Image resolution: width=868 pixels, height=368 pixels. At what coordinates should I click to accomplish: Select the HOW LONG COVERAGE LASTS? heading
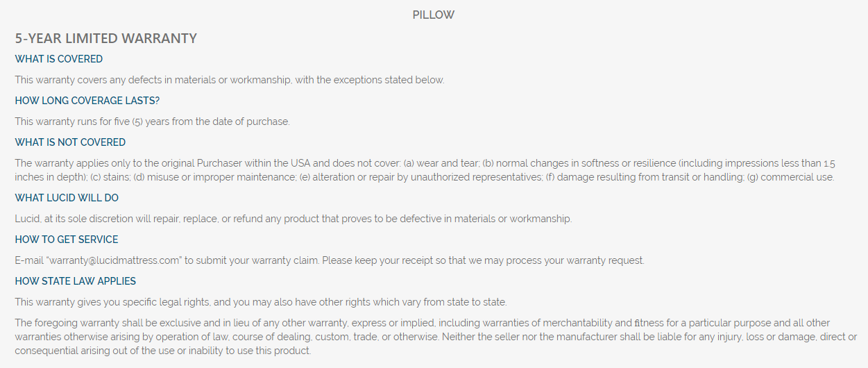pos(87,101)
